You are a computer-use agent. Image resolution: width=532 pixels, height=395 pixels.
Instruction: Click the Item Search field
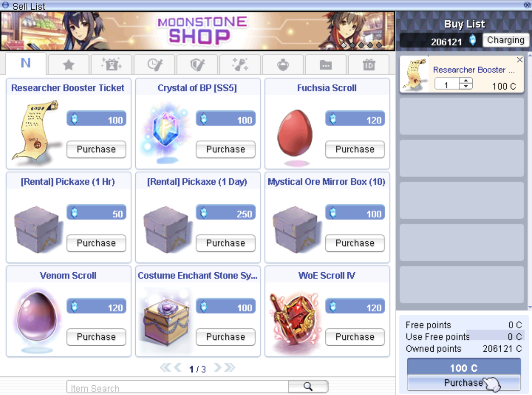(177, 387)
